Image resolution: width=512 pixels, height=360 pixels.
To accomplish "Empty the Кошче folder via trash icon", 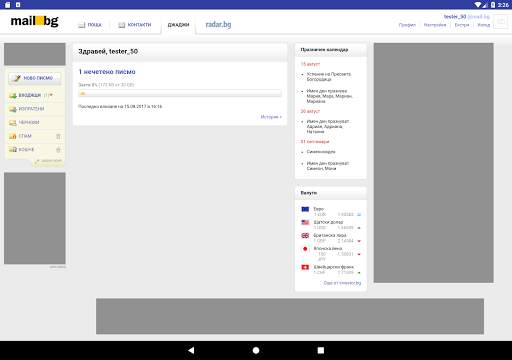I will coord(58,150).
